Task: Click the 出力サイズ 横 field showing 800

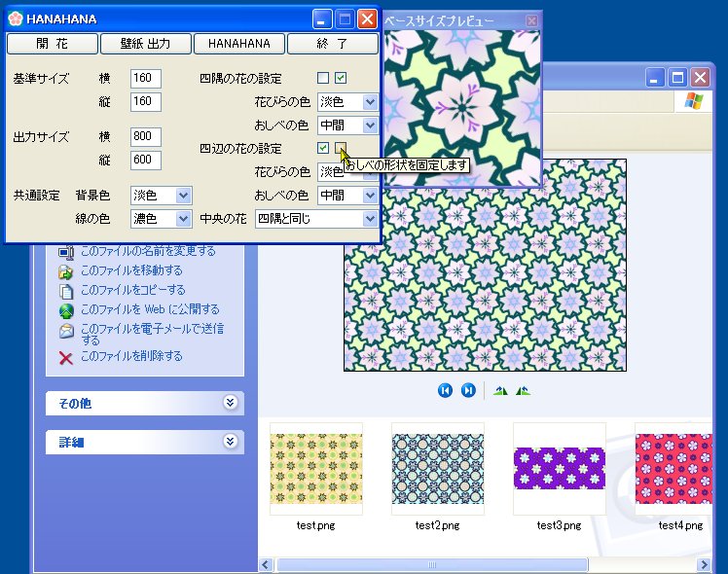Action: [146, 136]
